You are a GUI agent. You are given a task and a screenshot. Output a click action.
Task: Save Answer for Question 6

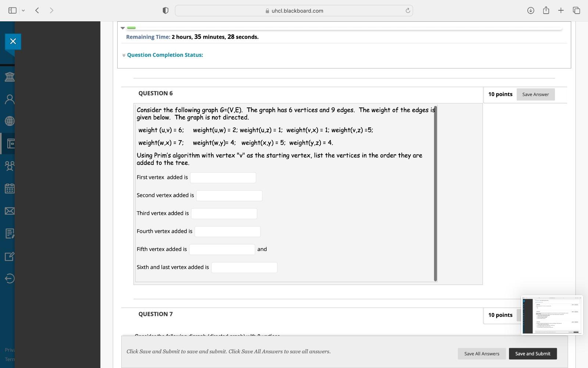click(535, 95)
